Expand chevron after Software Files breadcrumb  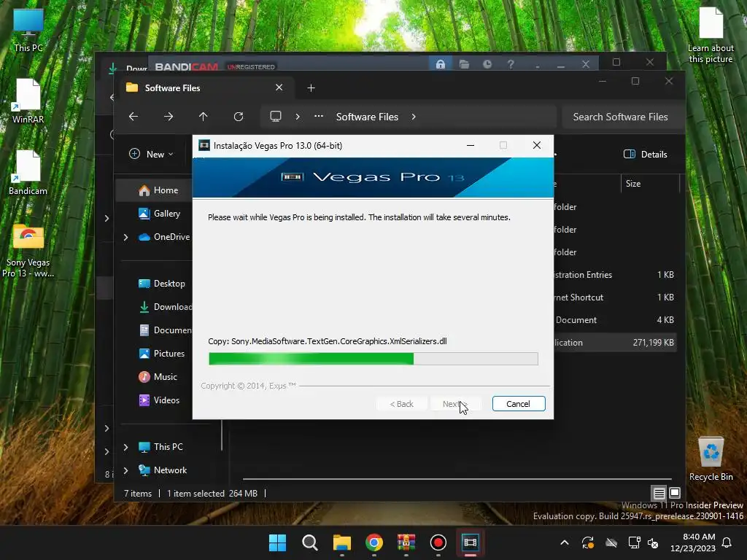(414, 117)
